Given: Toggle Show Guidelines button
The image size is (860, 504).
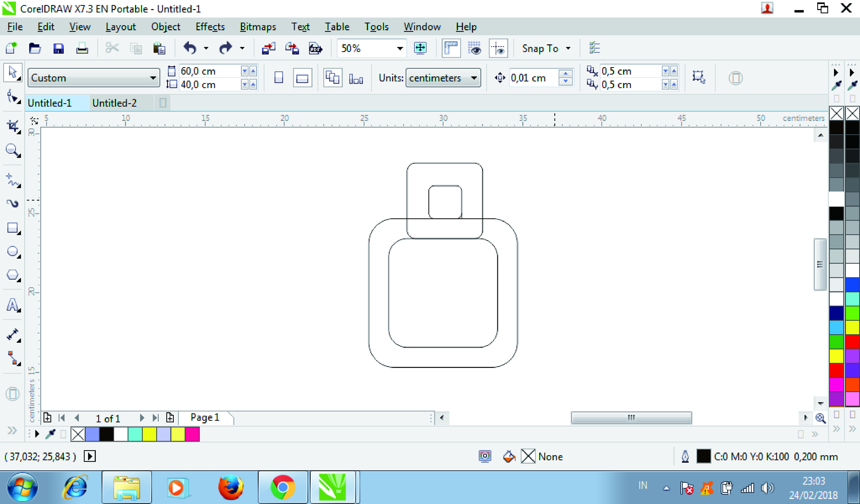Looking at the screenshot, I should click(498, 48).
